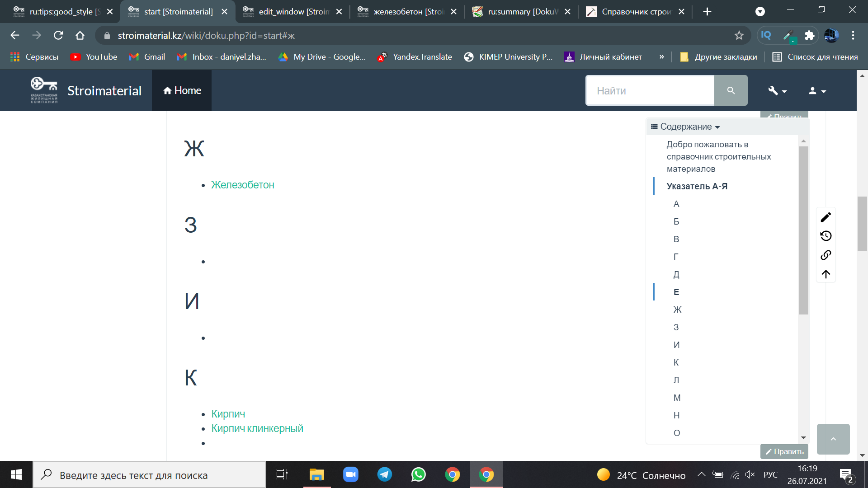
Task: Click the contents panel scrollbar thumb
Action: [x=803, y=230]
